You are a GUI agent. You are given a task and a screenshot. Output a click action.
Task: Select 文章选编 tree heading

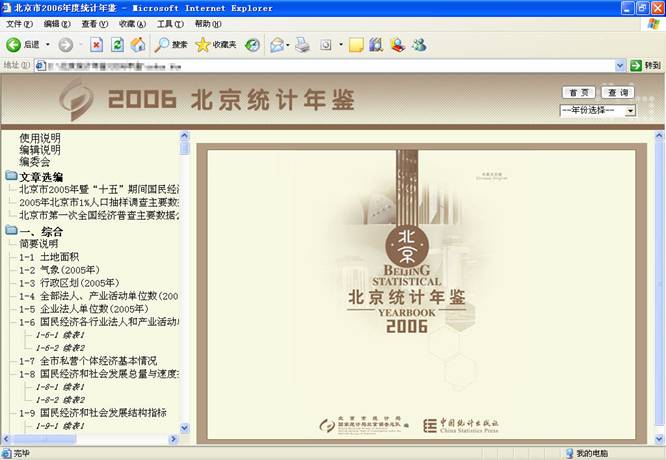(x=41, y=177)
